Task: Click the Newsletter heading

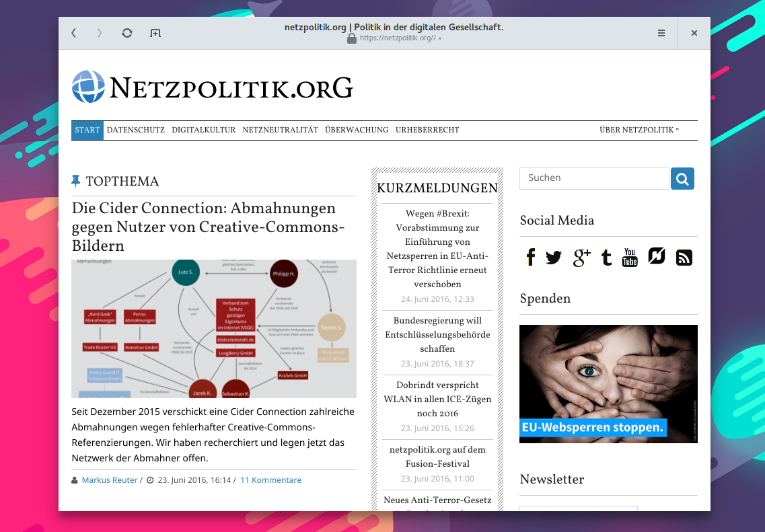Action: [552, 480]
